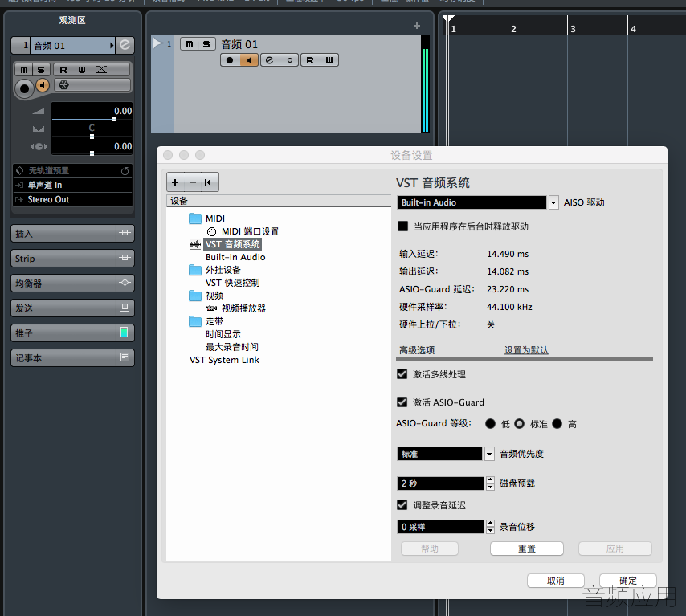686x616 pixels.
Task: Open edit channel settings in inspector header
Action: [x=125, y=45]
